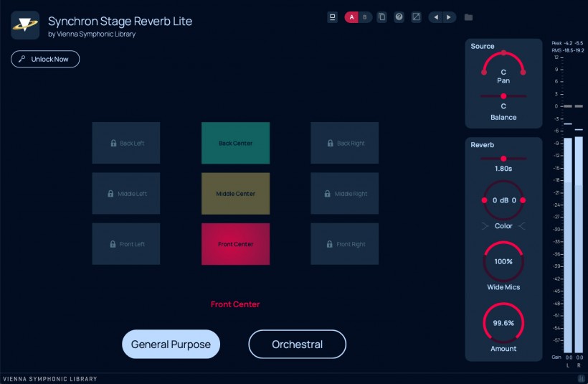Click the red Front Center label text
The width and height of the screenshot is (588, 384).
235,304
